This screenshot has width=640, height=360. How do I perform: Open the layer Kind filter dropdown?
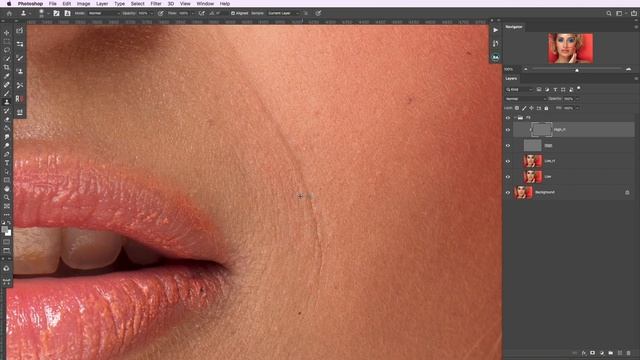[x=520, y=89]
